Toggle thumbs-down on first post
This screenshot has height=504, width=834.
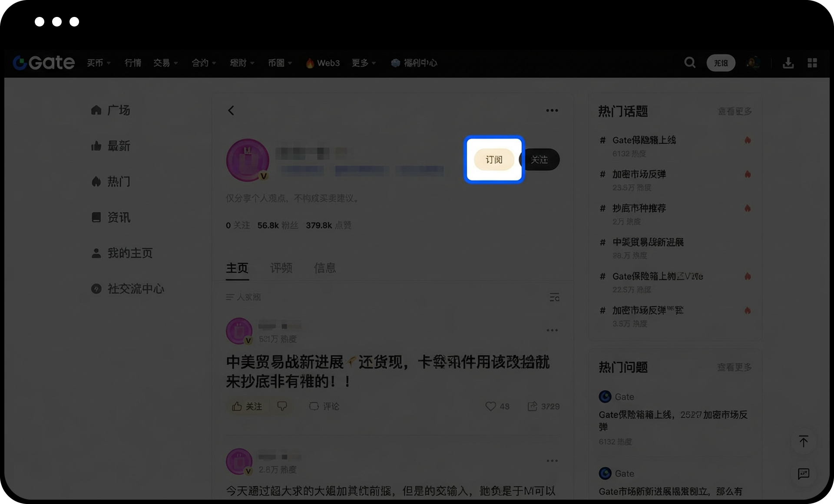pyautogui.click(x=282, y=406)
